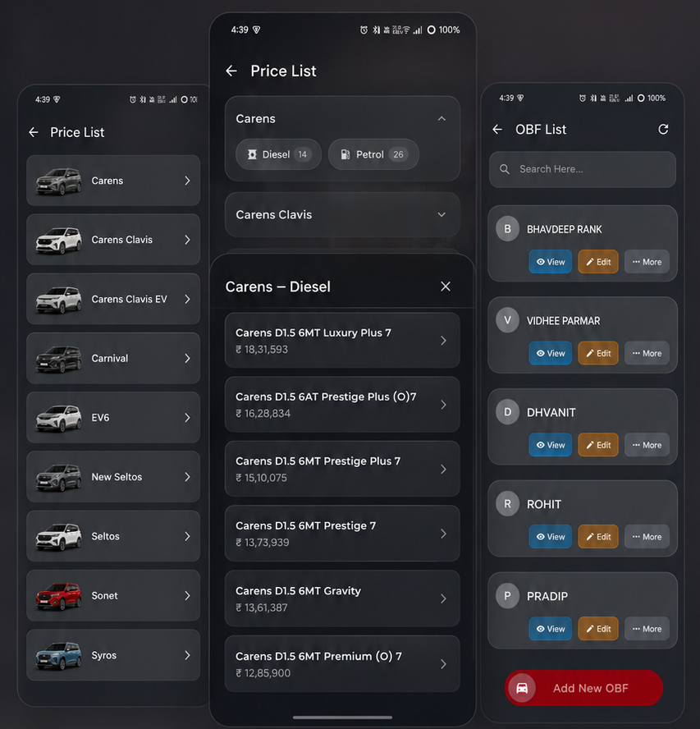Click the V avatar for VIDHEE PARMAR
Screen dimensions: 700x729
click(508, 320)
